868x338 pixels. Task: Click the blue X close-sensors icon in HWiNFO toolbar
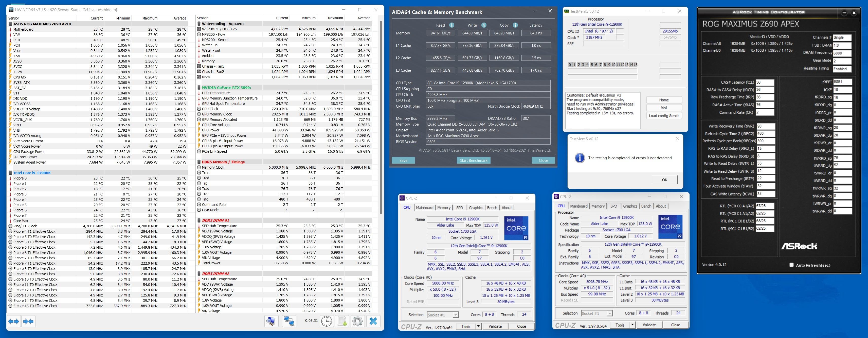[x=373, y=321]
